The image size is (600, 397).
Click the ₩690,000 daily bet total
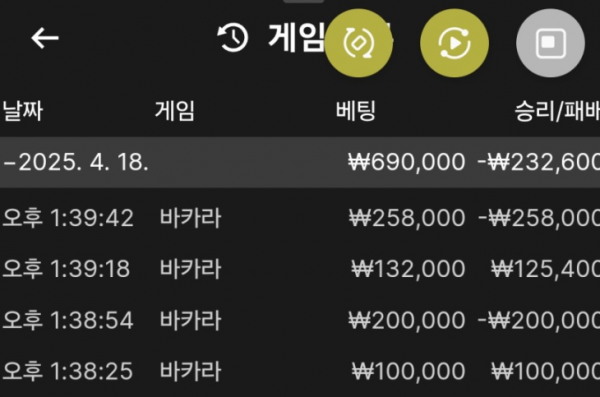pos(407,162)
